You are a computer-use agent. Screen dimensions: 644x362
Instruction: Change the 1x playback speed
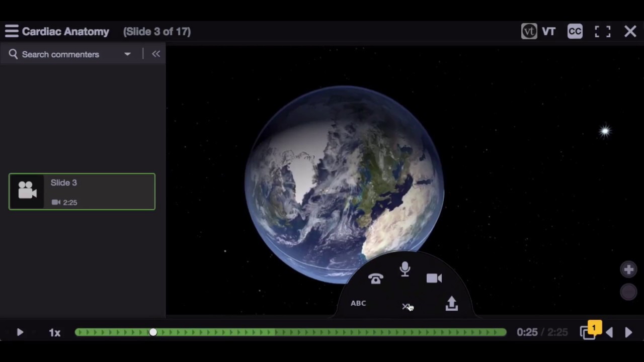pyautogui.click(x=55, y=332)
